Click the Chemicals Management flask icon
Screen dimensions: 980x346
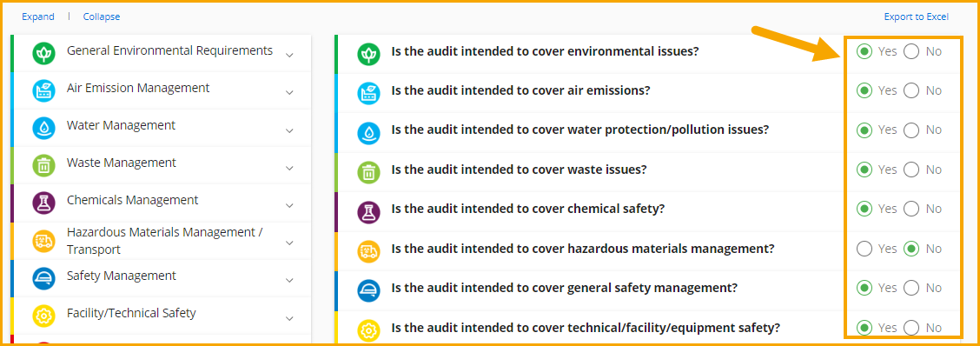(x=43, y=204)
